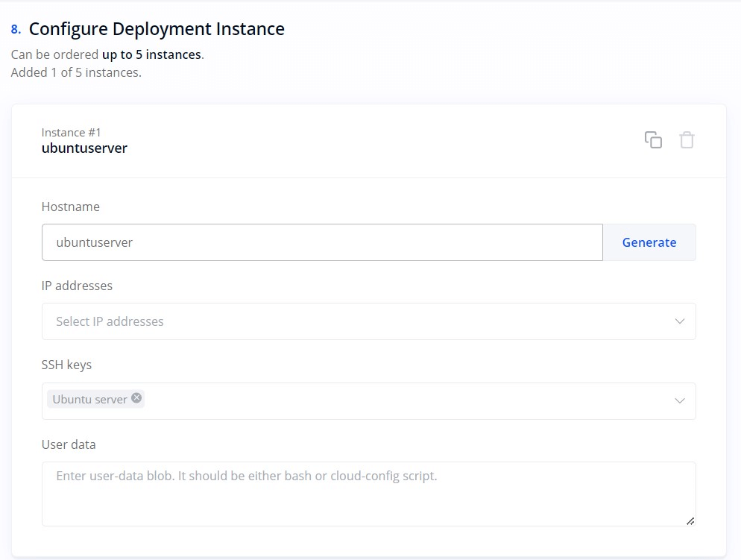Image resolution: width=741 pixels, height=560 pixels.
Task: Click the IP addresses field label
Action: click(77, 286)
